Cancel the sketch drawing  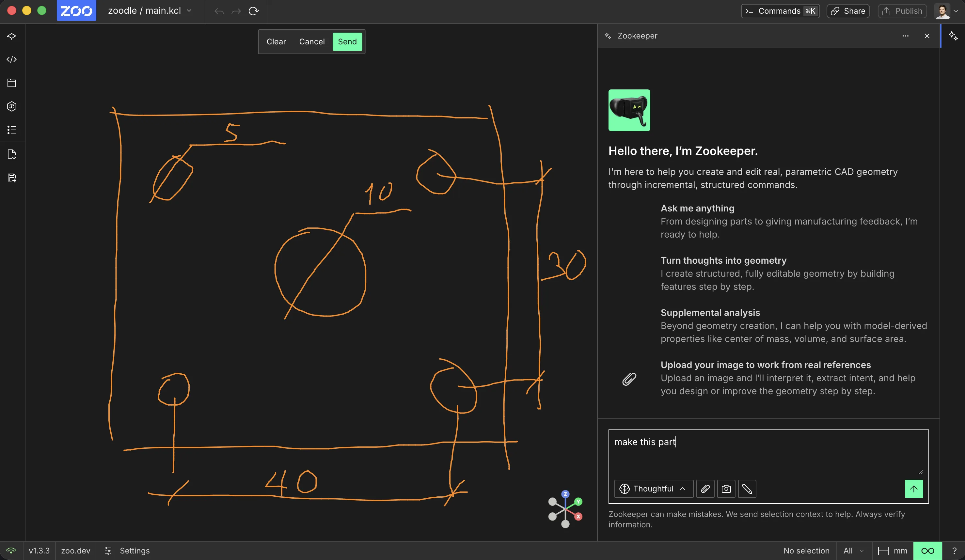(x=312, y=42)
